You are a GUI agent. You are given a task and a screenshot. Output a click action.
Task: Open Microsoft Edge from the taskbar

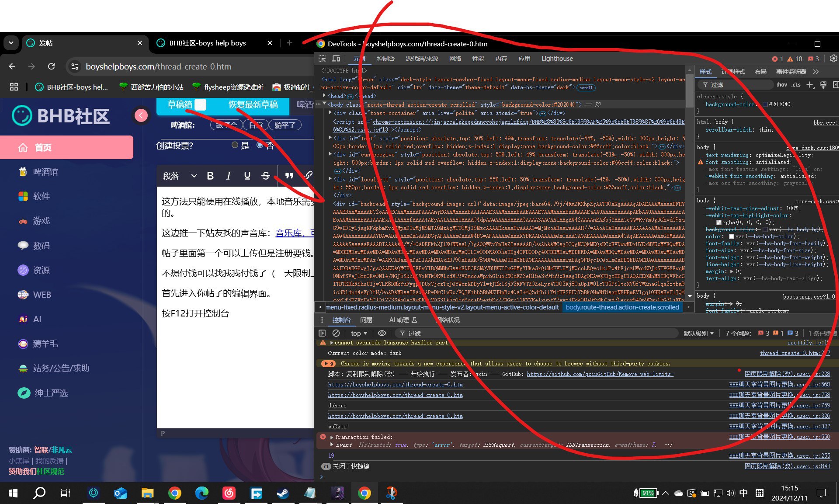click(201, 494)
